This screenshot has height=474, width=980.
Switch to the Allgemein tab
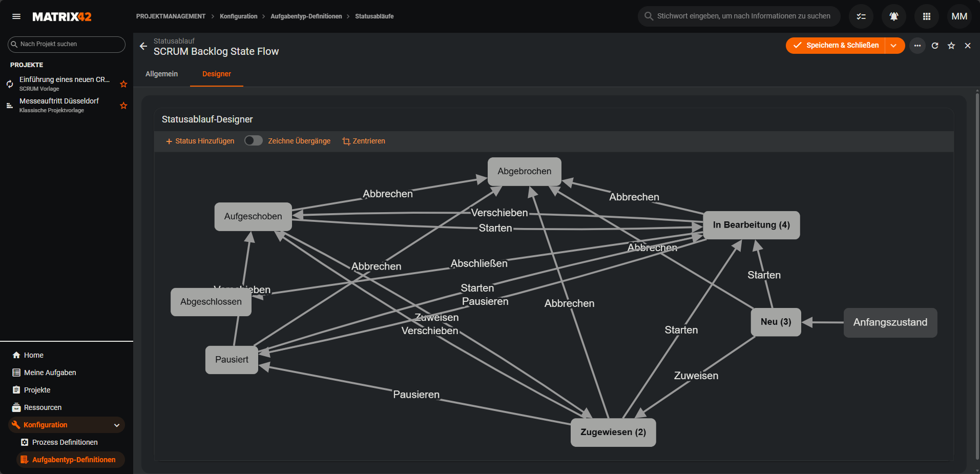[161, 74]
